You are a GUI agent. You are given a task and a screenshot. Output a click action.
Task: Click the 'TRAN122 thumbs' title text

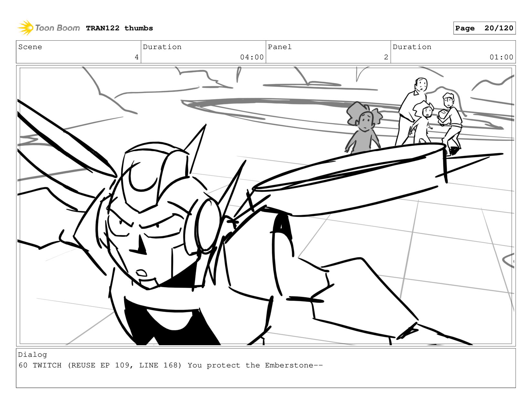(119, 28)
